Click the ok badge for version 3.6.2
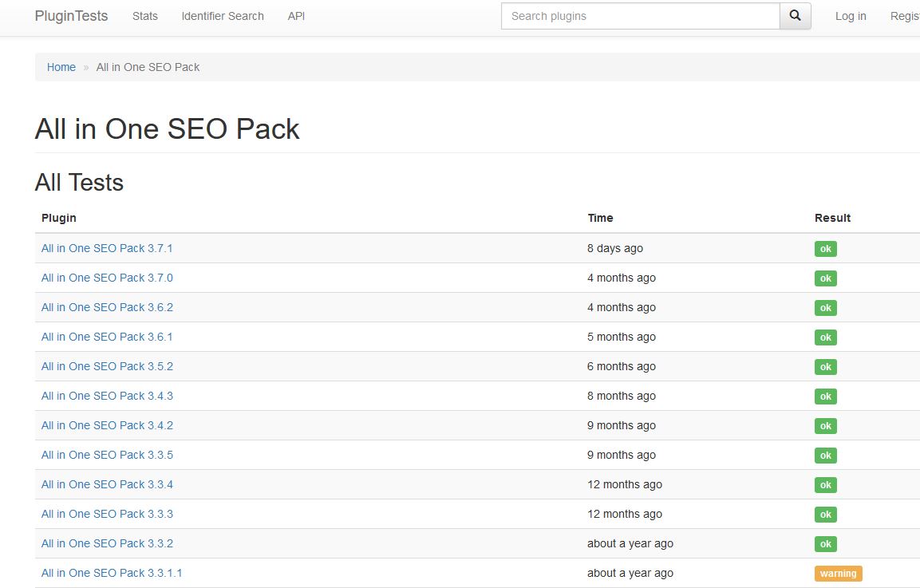The width and height of the screenshot is (920, 588). 826,307
